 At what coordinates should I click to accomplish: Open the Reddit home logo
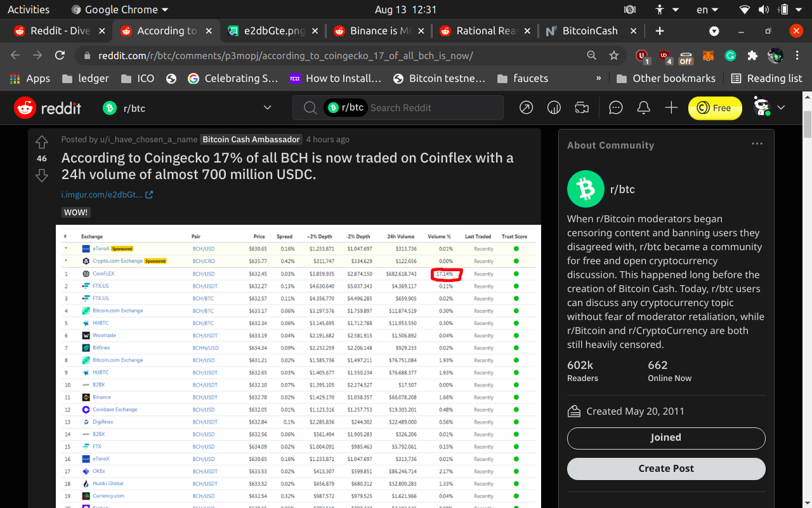48,108
